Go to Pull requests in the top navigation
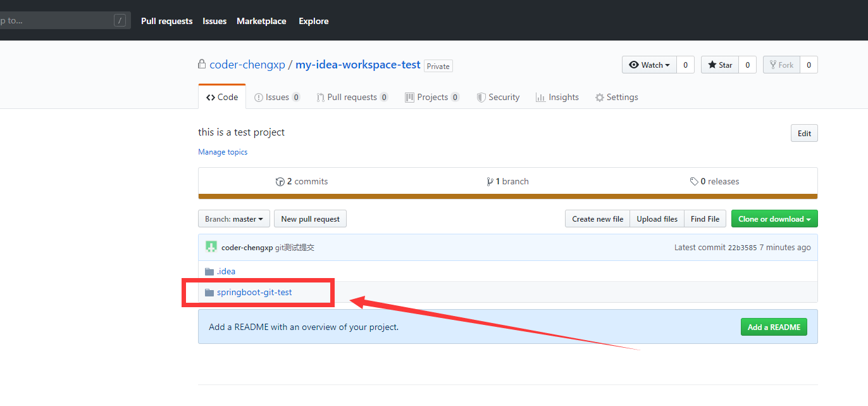868x406 pixels. [x=166, y=21]
